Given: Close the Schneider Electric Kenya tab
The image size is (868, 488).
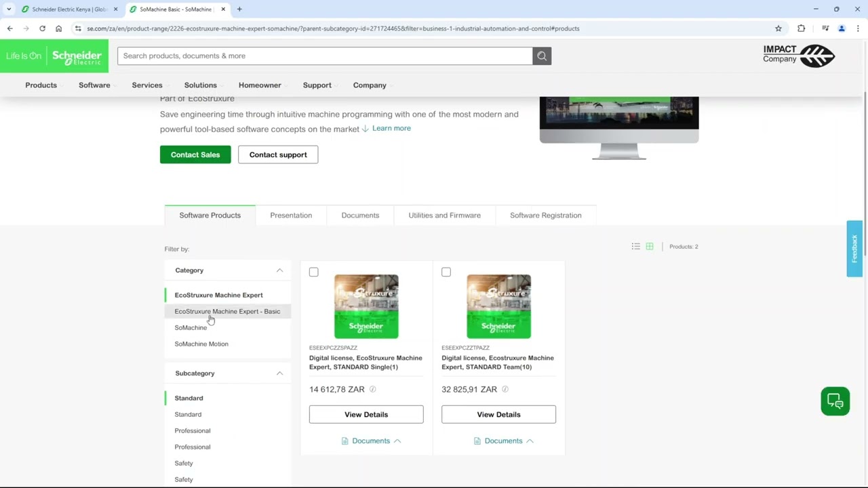Looking at the screenshot, I should pyautogui.click(x=115, y=9).
